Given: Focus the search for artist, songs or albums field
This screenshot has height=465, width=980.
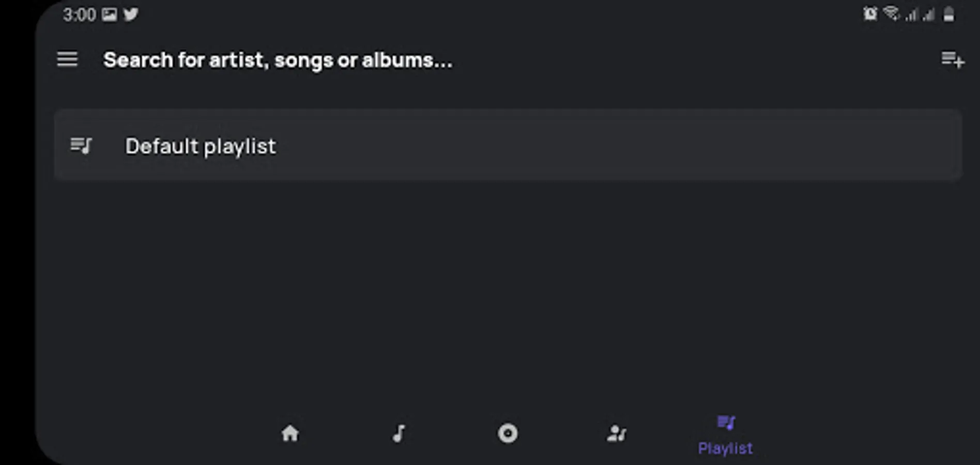Looking at the screenshot, I should tap(278, 60).
